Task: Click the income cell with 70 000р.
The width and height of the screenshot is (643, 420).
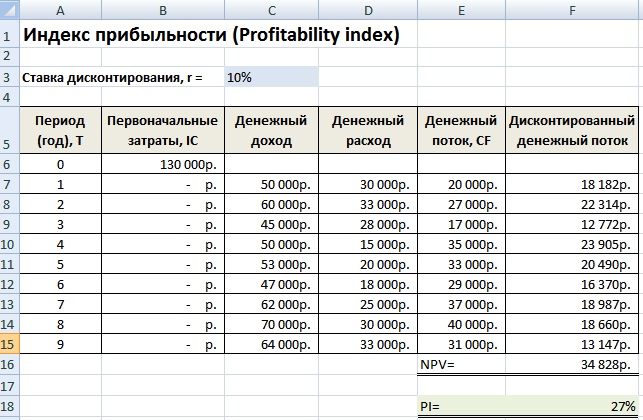Action: pyautogui.click(x=270, y=325)
